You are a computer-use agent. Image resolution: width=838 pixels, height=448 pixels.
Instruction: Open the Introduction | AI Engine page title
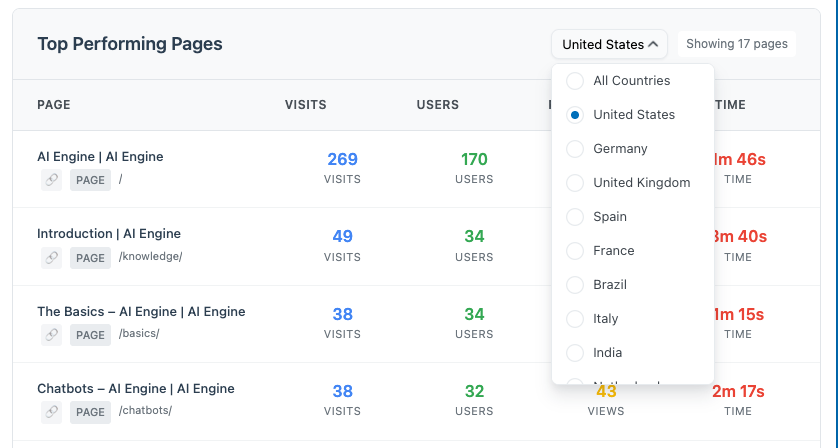pos(109,234)
